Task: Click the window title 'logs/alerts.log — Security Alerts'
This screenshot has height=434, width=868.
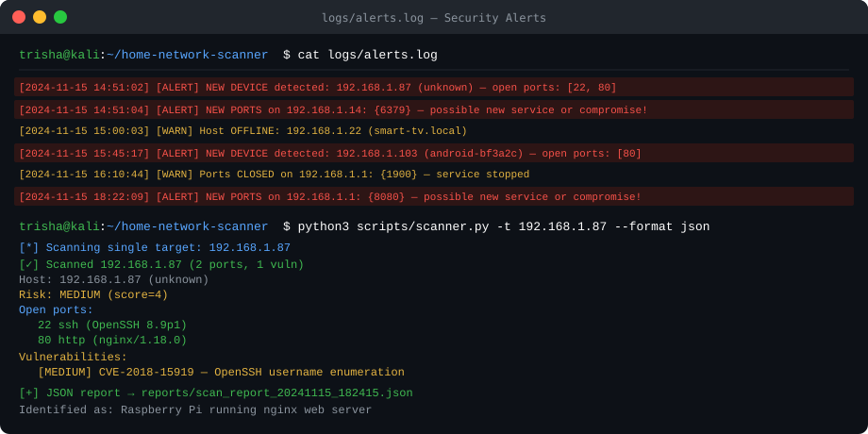Action: (434, 18)
